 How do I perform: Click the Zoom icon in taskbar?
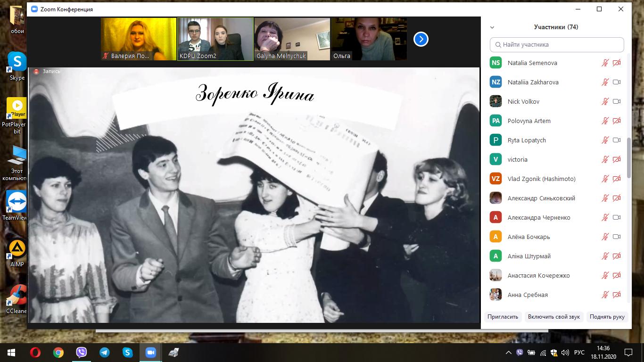tap(150, 352)
